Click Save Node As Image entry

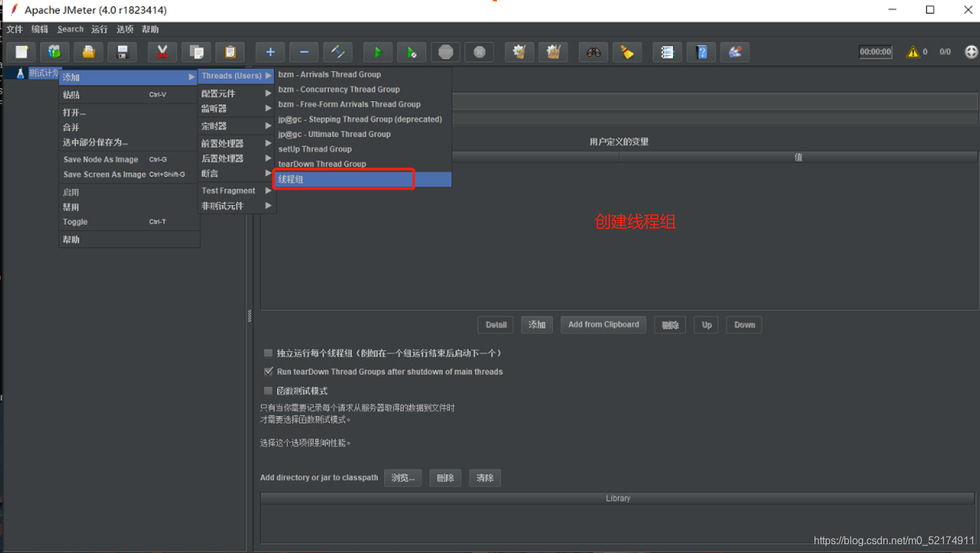pyautogui.click(x=128, y=160)
